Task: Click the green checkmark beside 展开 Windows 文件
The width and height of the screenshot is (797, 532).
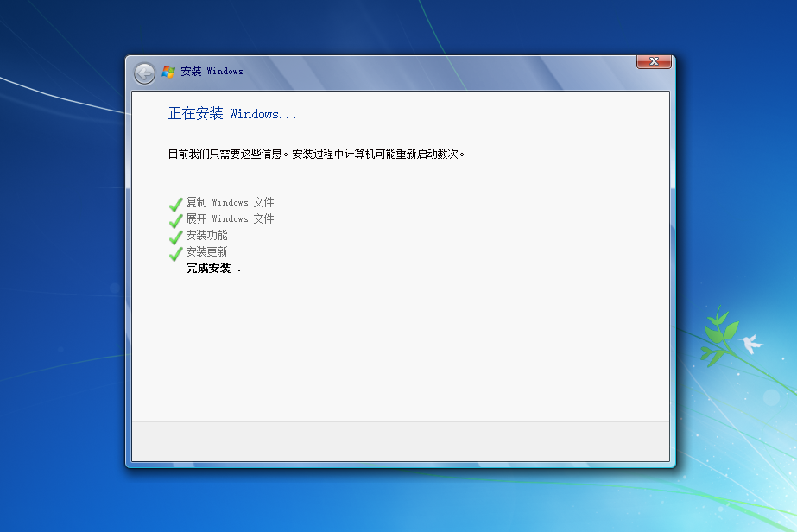Action: coord(176,221)
